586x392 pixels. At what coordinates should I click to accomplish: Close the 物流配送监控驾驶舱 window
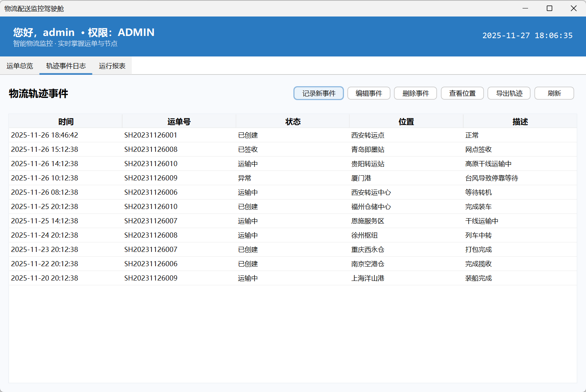tap(574, 8)
